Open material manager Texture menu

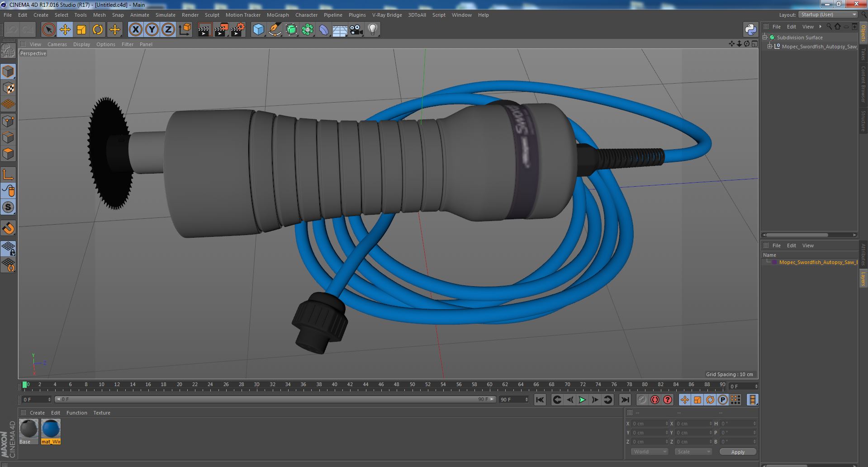pos(102,413)
